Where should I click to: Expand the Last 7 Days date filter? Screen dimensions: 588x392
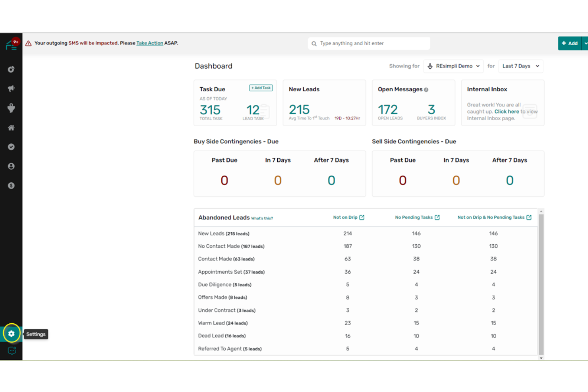click(520, 66)
